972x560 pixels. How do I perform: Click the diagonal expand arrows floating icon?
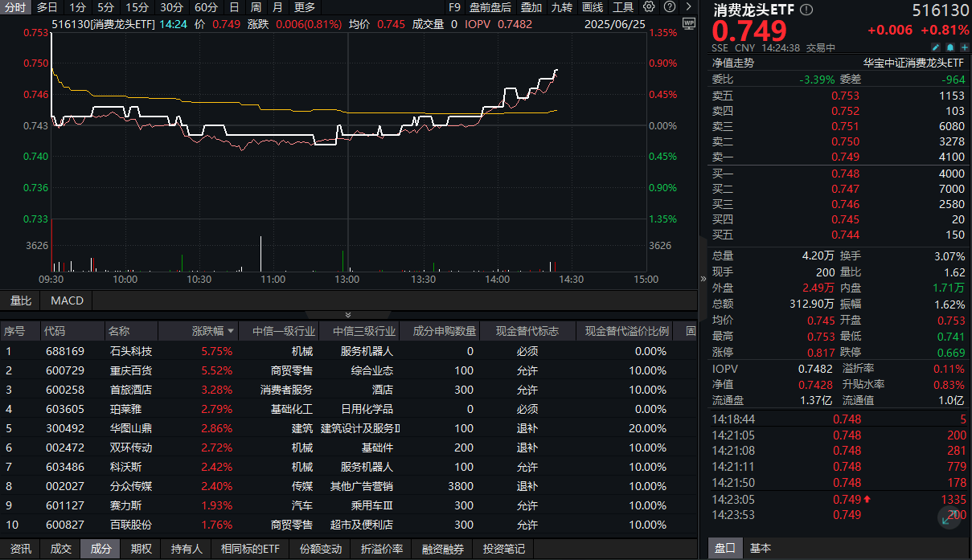949,519
